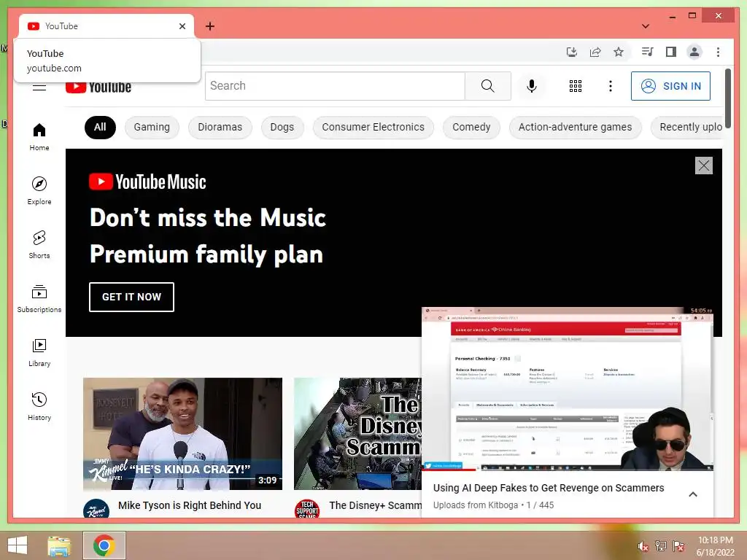Screen dimensions: 747x560
Task: Open File Explorer from the taskbar
Action: (59, 545)
